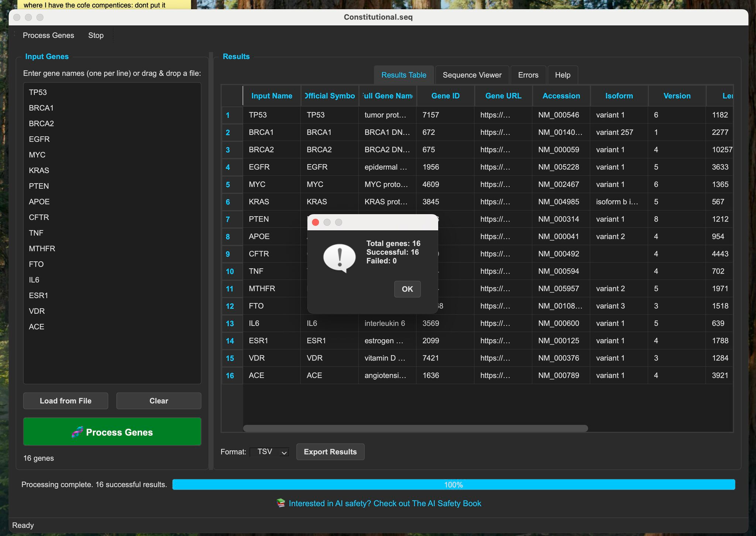Click inside the gene names input area
Screen dimensions: 756x536
(x=112, y=354)
